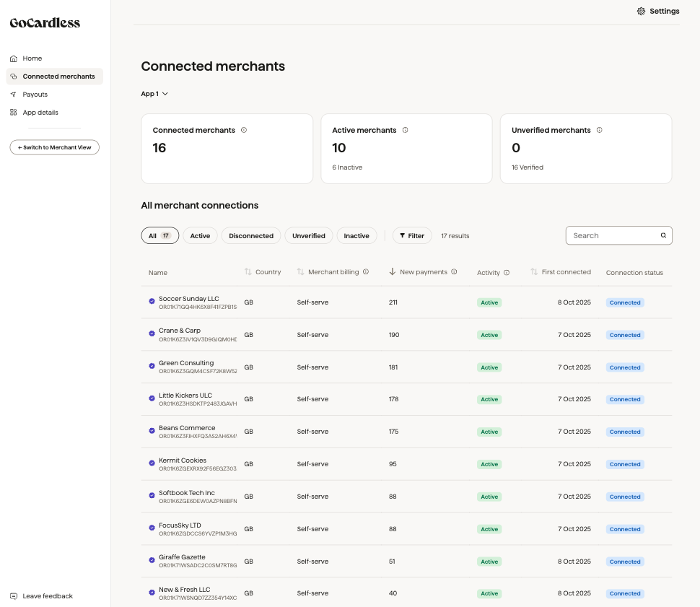Image resolution: width=700 pixels, height=607 pixels.
Task: Go to Home in sidebar
Action: click(x=32, y=58)
